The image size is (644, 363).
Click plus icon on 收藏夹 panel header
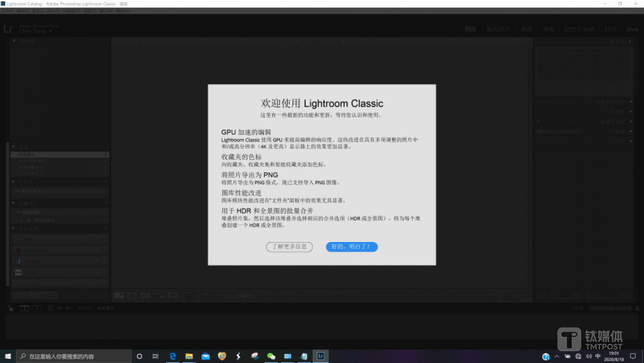[106, 203]
